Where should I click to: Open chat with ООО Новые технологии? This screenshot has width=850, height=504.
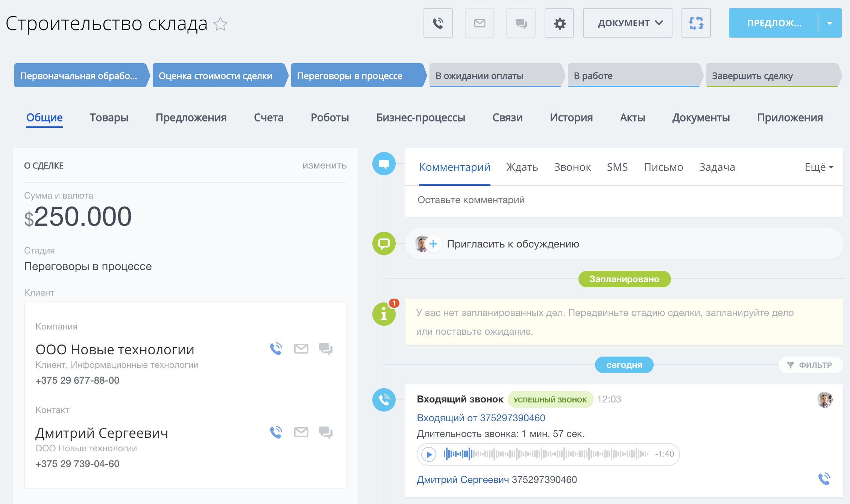[326, 349]
